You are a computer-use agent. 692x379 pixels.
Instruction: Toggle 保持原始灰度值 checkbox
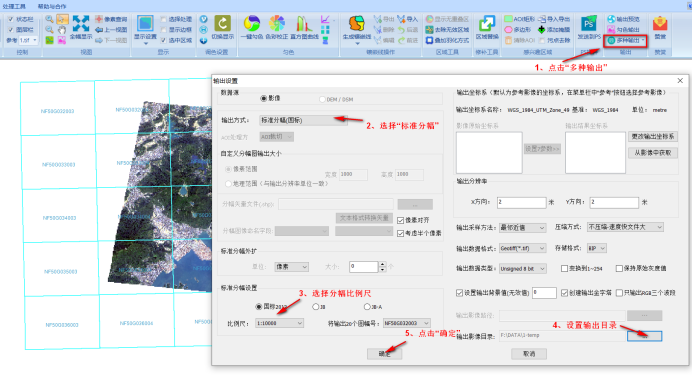point(619,268)
